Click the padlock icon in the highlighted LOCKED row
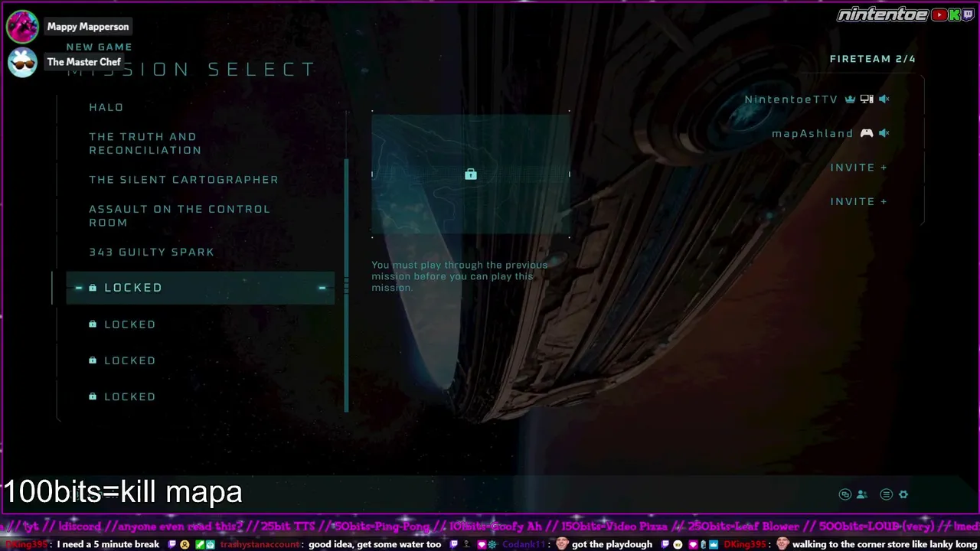Screen dimensions: 980x551 coord(93,288)
